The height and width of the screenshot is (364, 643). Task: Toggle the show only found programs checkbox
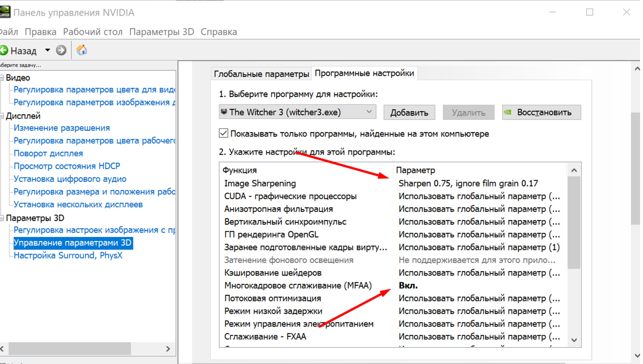[224, 133]
